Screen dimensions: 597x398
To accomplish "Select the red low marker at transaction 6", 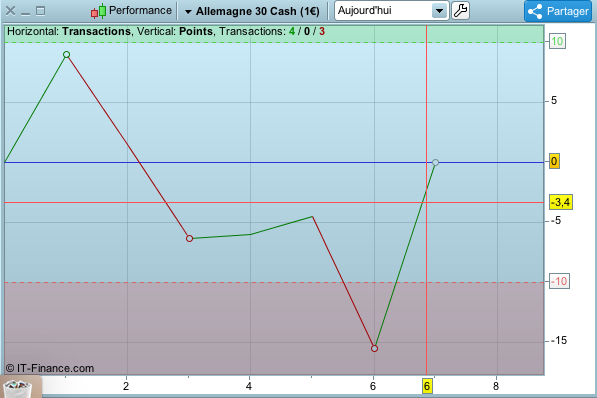I will [374, 348].
